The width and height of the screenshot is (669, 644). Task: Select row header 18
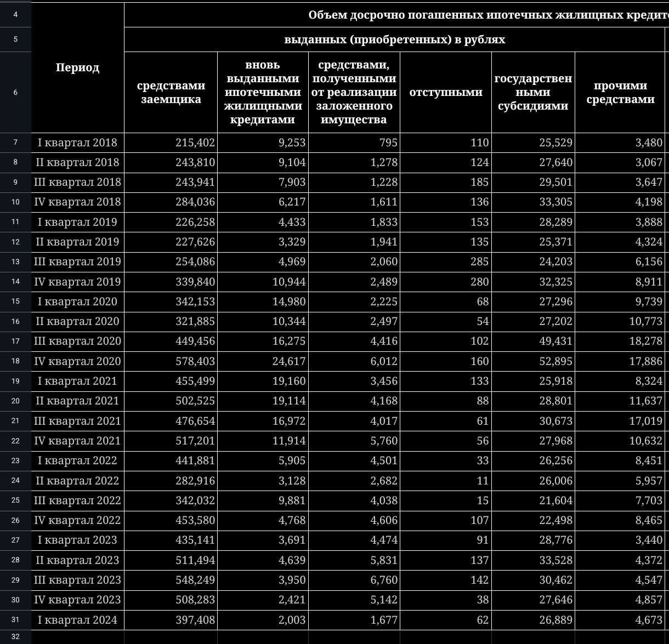coord(15,361)
